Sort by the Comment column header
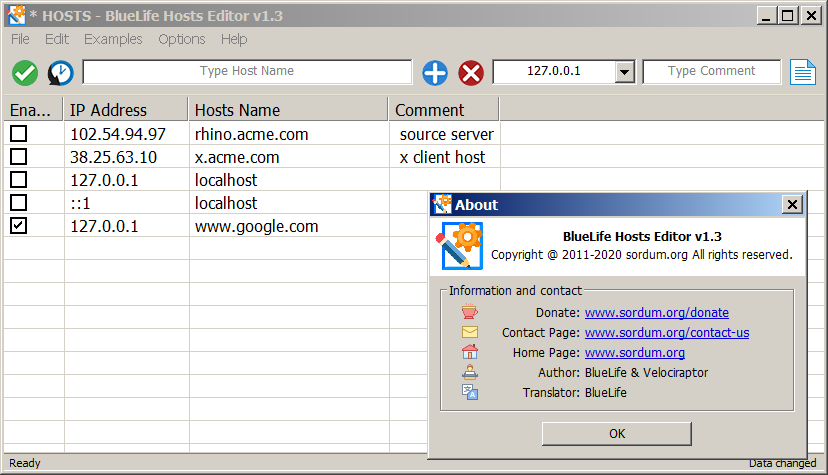Viewport: 828px width, 475px height. 444,110
